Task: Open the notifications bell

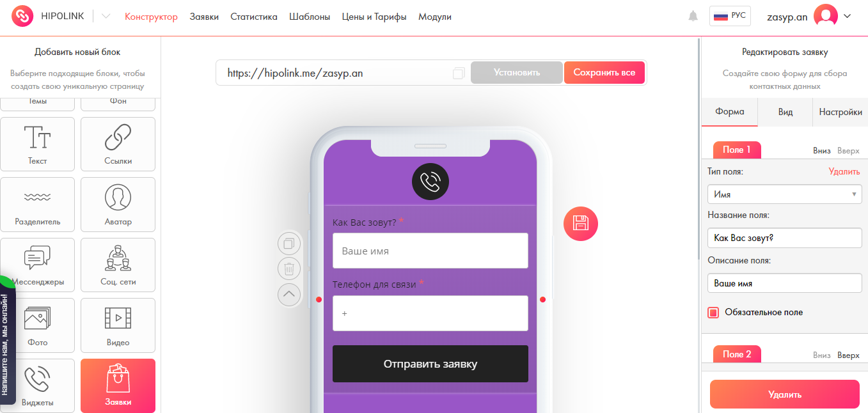Action: tap(693, 17)
